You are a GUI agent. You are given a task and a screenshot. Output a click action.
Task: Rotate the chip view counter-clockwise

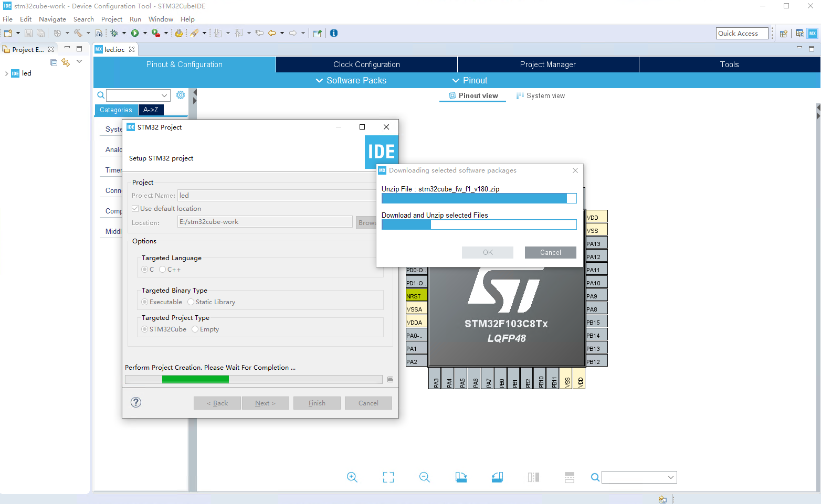pos(497,477)
